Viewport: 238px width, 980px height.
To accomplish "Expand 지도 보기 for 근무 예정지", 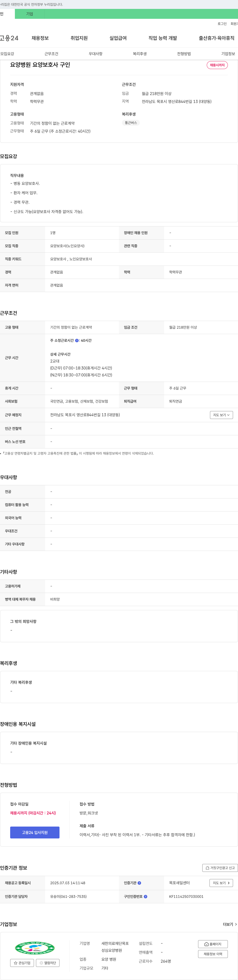I will [x=221, y=415].
